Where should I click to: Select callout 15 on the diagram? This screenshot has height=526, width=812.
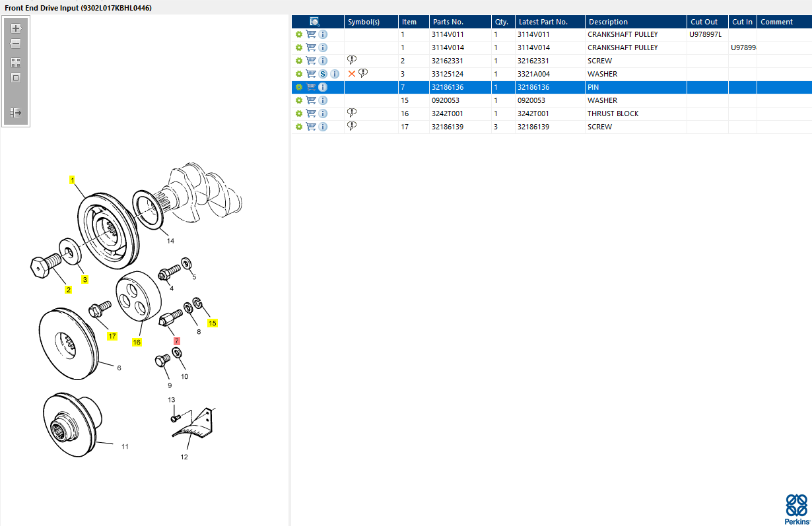[x=213, y=323]
